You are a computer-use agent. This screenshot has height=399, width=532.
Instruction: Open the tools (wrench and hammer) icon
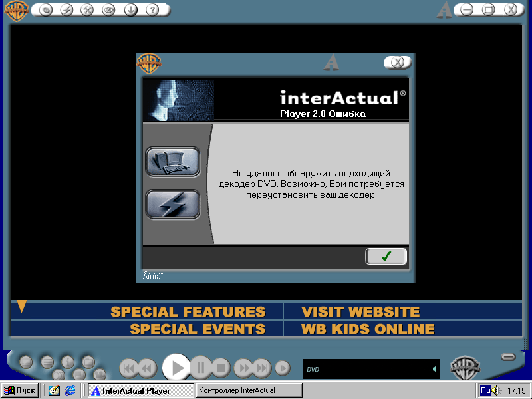[x=87, y=10]
